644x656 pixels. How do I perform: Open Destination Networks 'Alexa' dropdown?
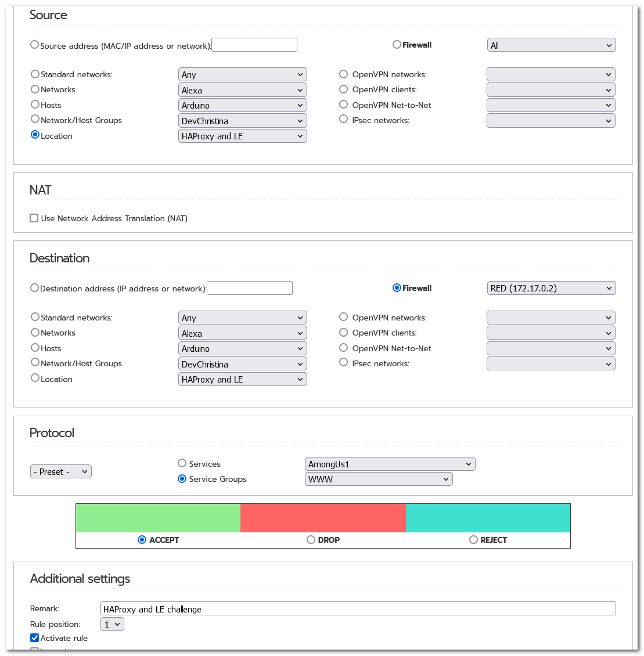coord(242,333)
